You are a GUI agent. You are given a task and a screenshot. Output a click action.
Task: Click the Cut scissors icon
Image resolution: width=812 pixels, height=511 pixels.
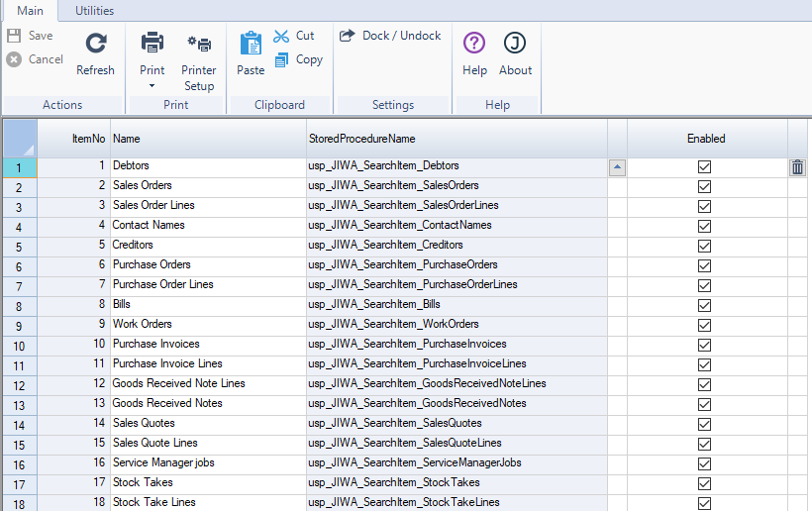282,36
